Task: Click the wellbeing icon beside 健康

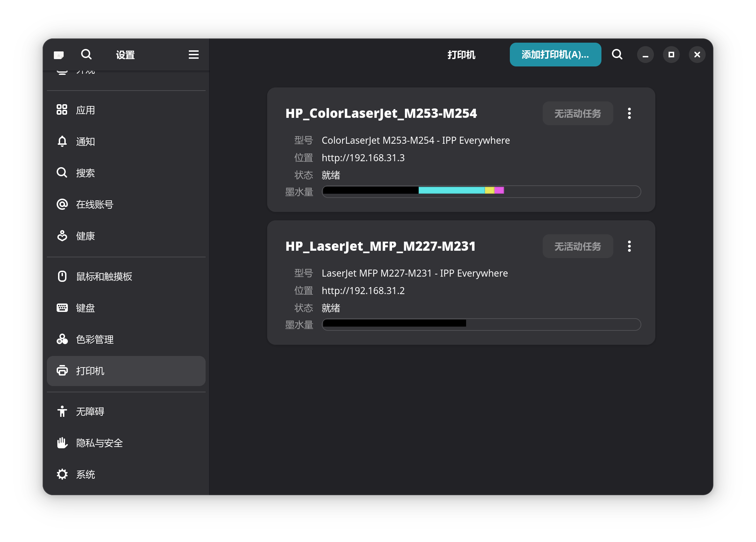Action: 62,236
